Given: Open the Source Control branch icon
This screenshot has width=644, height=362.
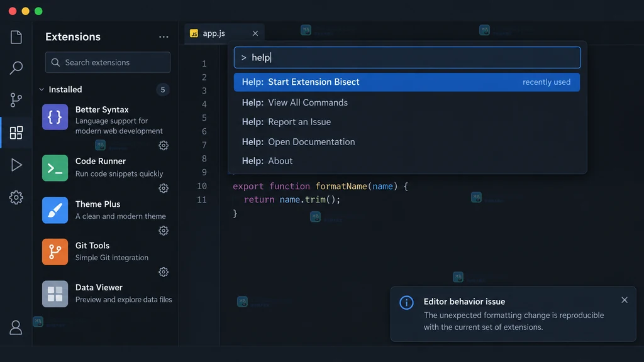Looking at the screenshot, I should 16,100.
